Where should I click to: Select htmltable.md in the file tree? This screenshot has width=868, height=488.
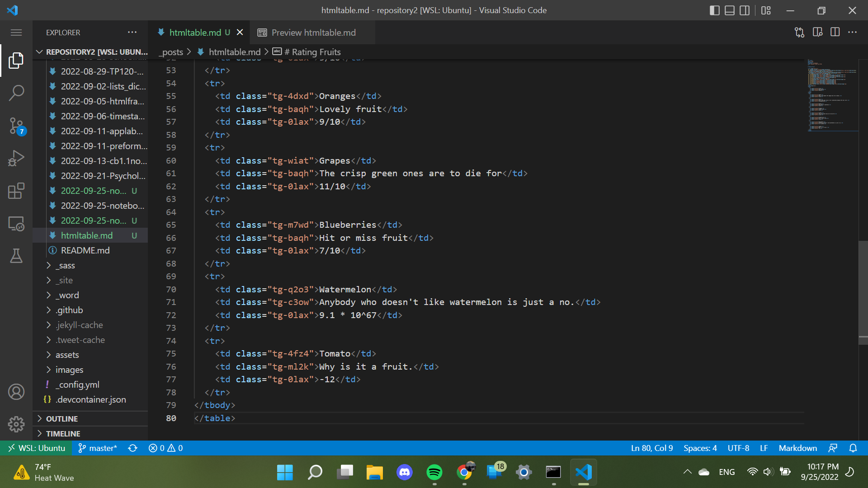[x=90, y=235]
